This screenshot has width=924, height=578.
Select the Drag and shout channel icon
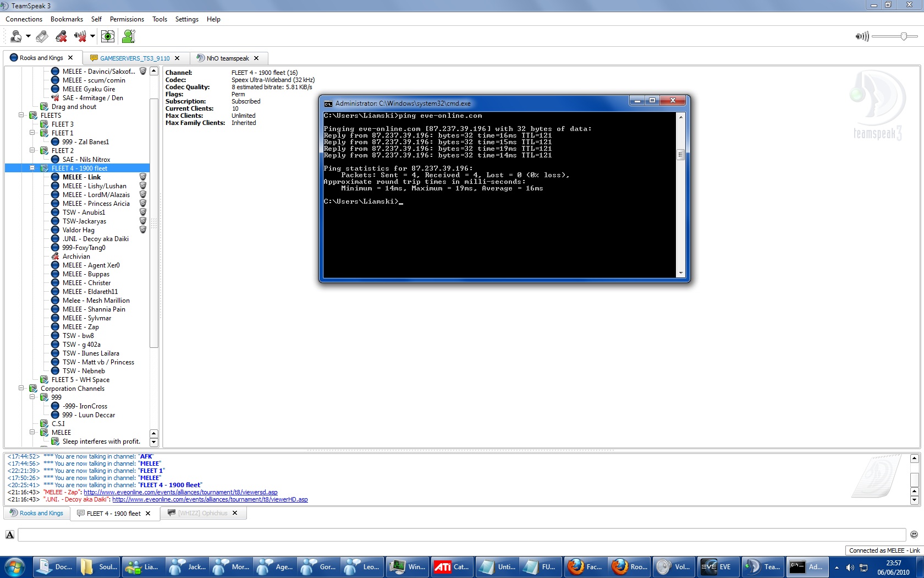click(44, 107)
